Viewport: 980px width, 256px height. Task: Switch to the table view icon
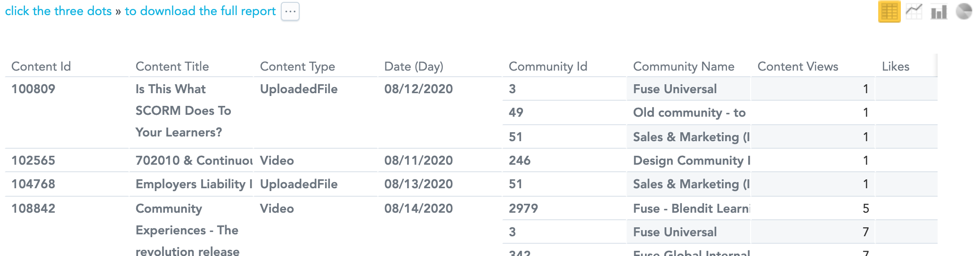(x=889, y=12)
